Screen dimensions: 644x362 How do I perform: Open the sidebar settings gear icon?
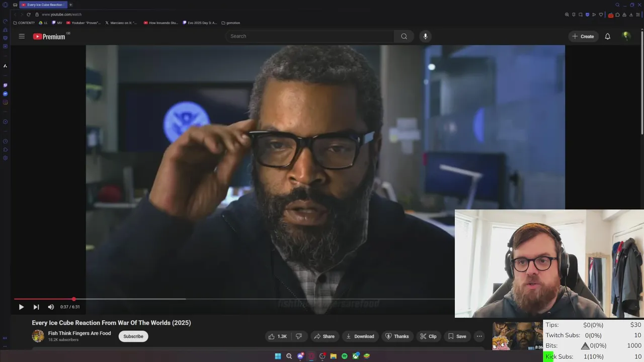pos(5,158)
